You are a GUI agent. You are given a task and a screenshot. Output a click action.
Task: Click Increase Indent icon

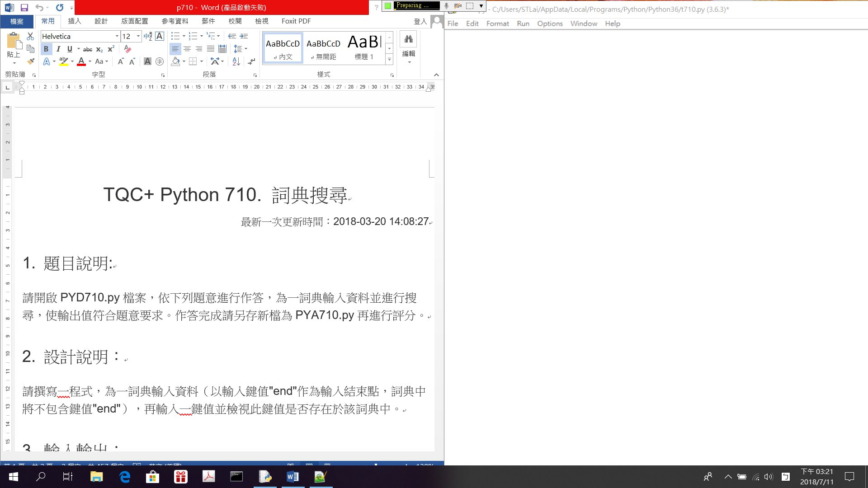coord(244,36)
